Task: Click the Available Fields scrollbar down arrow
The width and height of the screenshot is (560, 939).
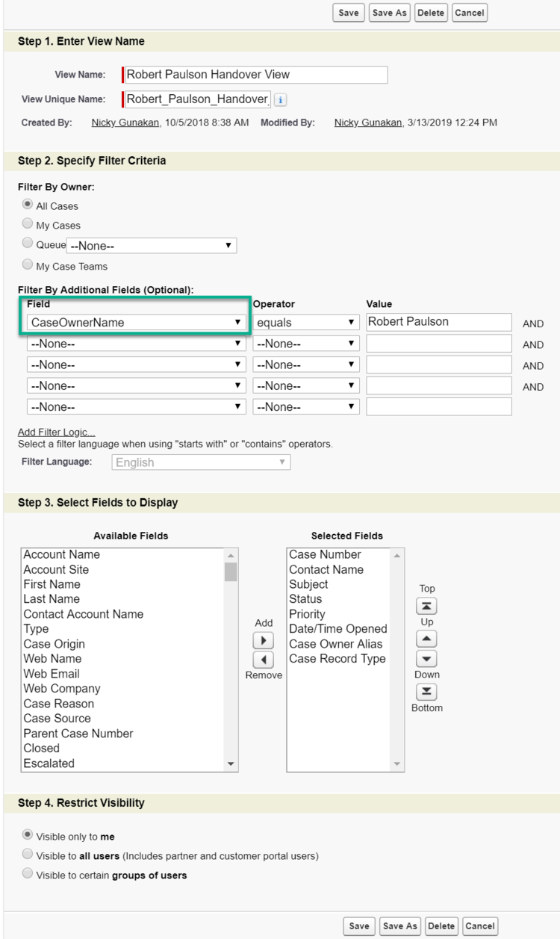Action: coord(231,764)
